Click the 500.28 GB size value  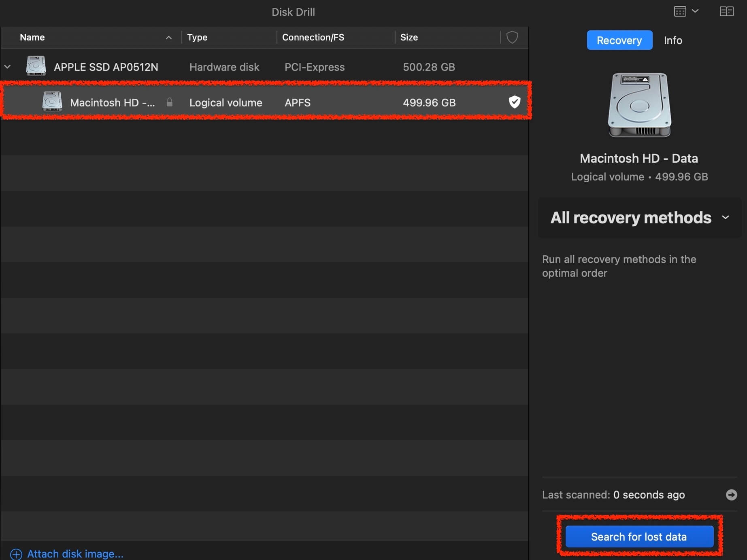pyautogui.click(x=429, y=67)
